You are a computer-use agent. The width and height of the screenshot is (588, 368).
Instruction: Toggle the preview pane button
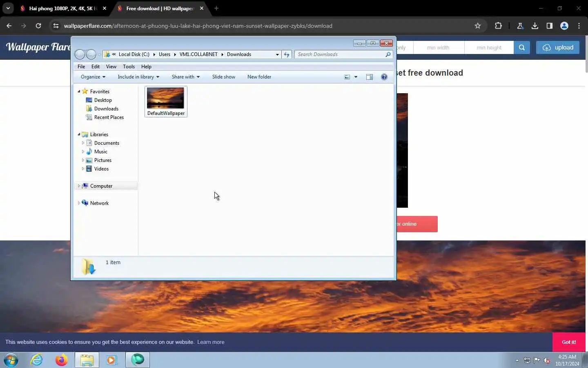click(x=369, y=77)
